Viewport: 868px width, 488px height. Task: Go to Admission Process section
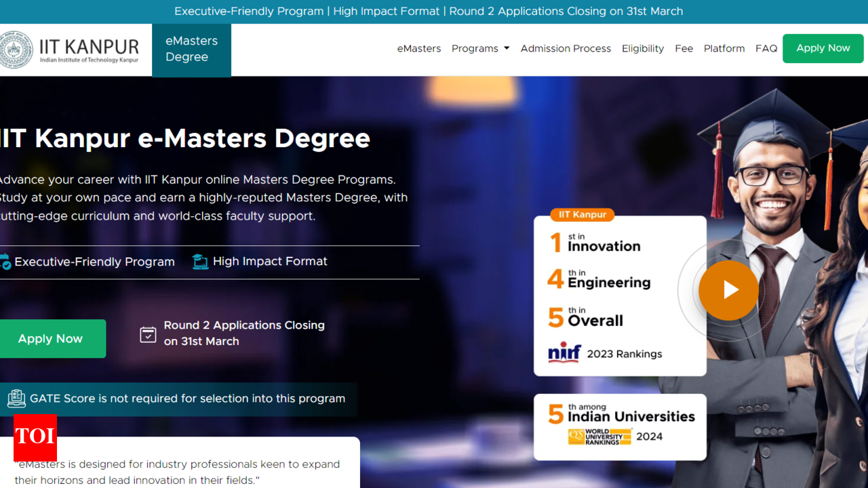coord(566,49)
